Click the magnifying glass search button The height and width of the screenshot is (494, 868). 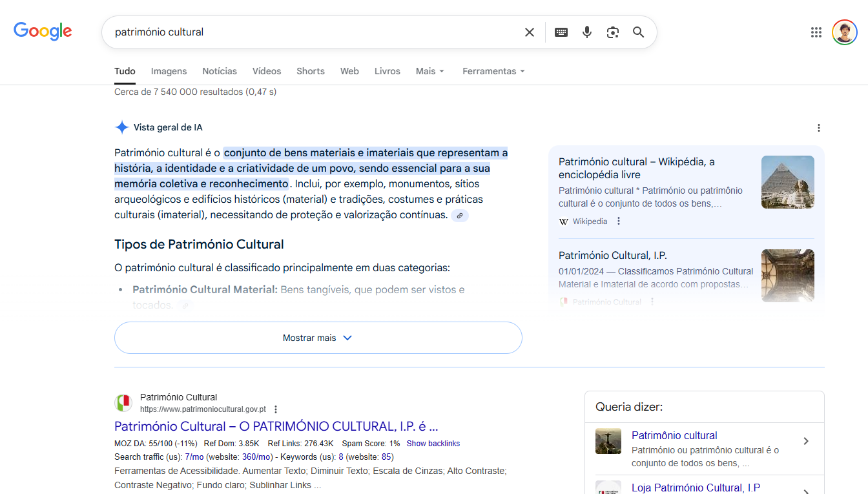pos(639,32)
